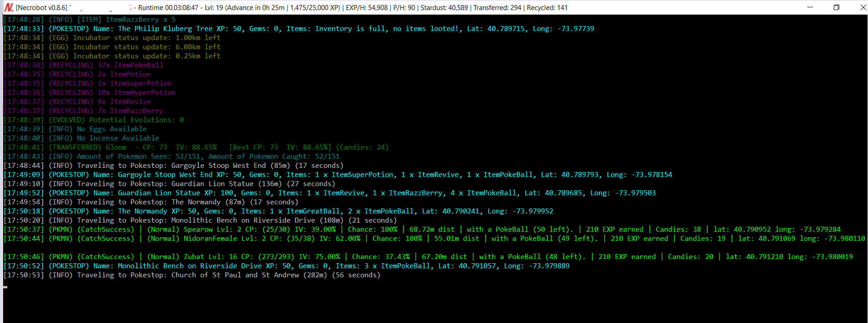Click the NidoranFemale CatchSuccess log line
This screenshot has height=323, width=868.
coord(434,239)
